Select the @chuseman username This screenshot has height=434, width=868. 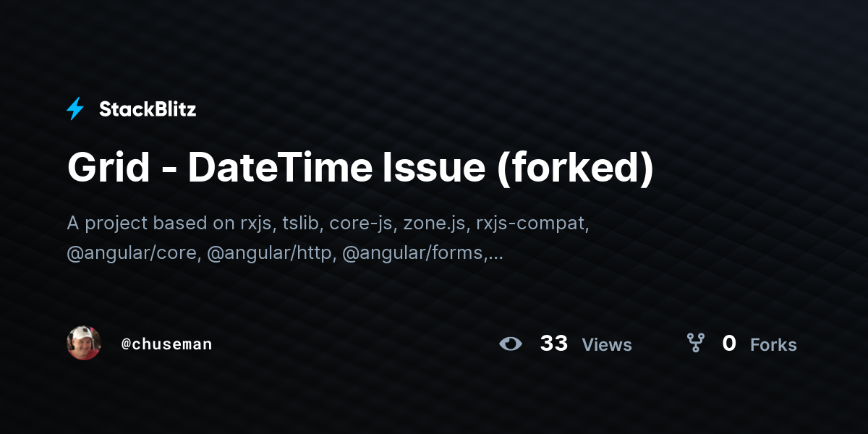click(x=167, y=344)
